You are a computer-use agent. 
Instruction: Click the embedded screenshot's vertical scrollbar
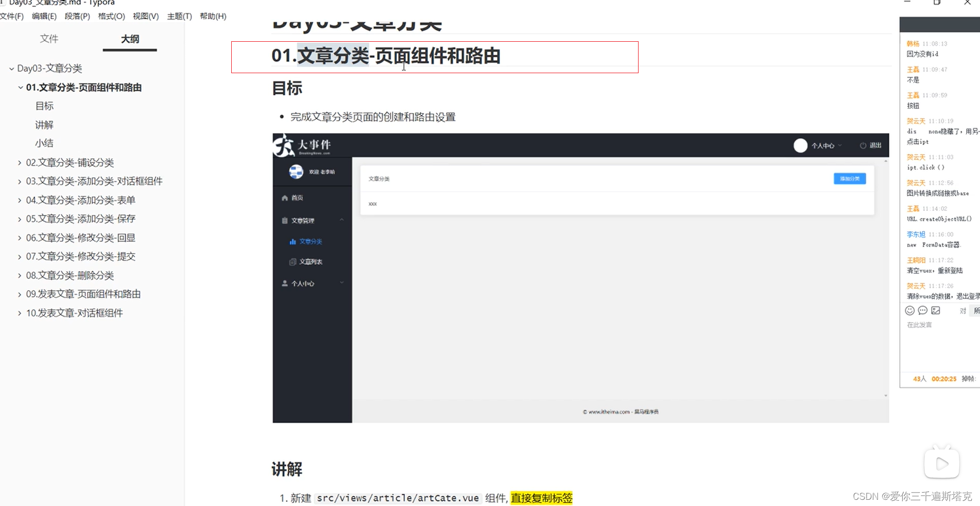[886, 278]
